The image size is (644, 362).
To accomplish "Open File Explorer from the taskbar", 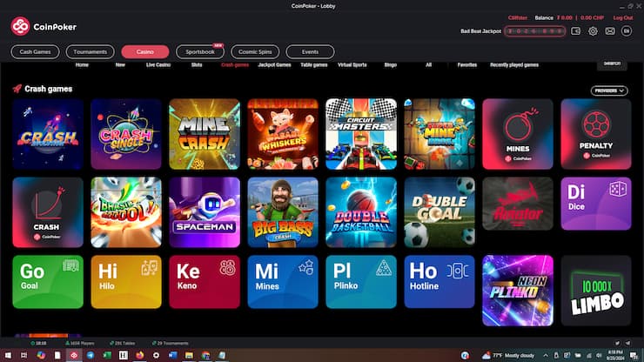I will point(189,355).
